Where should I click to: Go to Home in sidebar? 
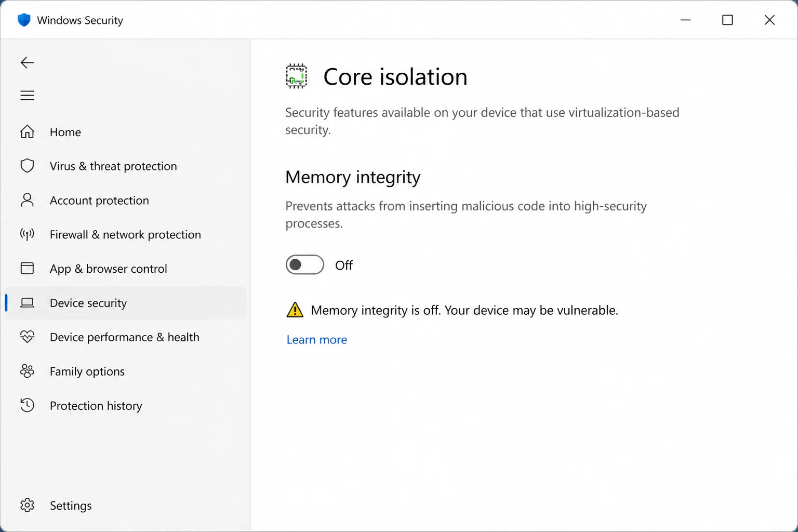pyautogui.click(x=125, y=132)
